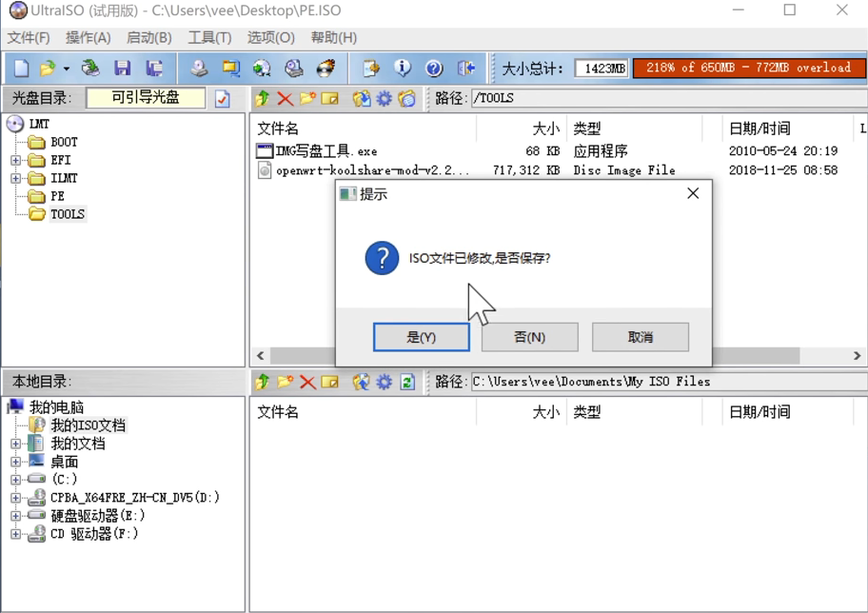Screen dimensions: 868x613
Task: Expand CD 驱动器(F:) node
Action: (15, 534)
